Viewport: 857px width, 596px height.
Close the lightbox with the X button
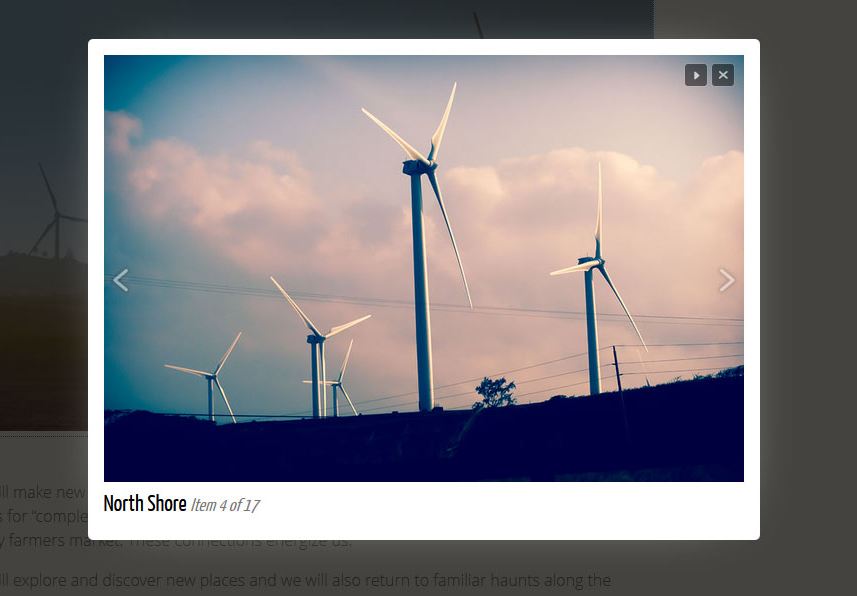(x=723, y=75)
